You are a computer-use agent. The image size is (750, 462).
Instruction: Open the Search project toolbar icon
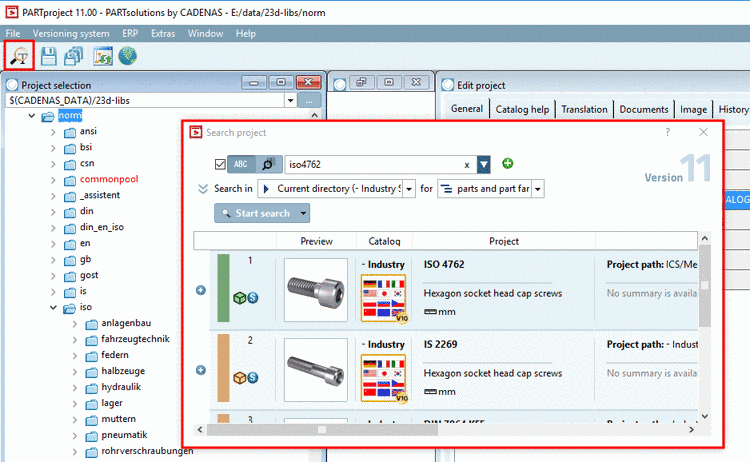click(19, 56)
